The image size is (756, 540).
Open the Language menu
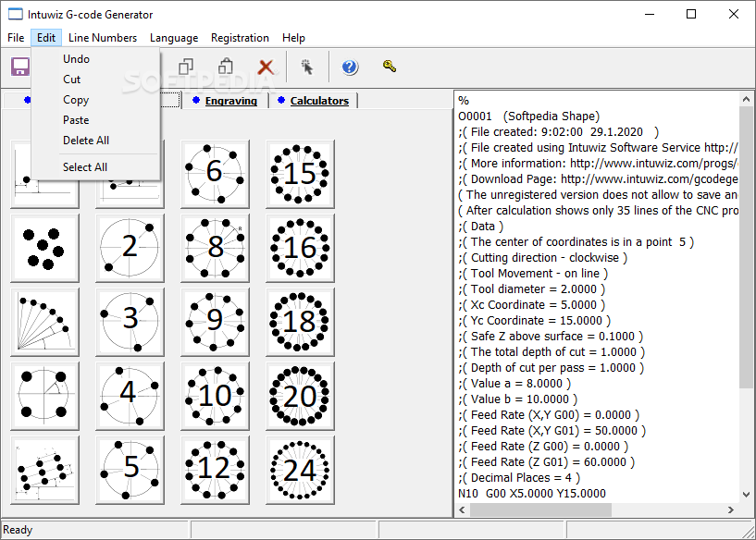174,38
